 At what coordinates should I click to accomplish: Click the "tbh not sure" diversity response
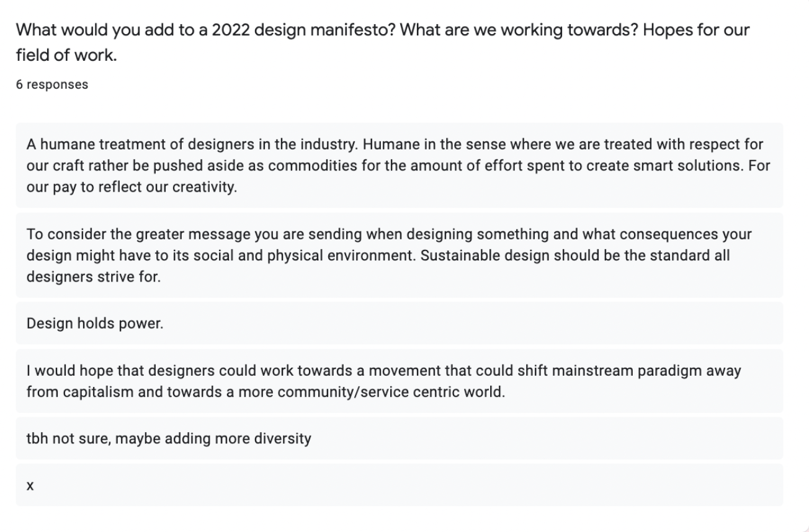(x=169, y=439)
